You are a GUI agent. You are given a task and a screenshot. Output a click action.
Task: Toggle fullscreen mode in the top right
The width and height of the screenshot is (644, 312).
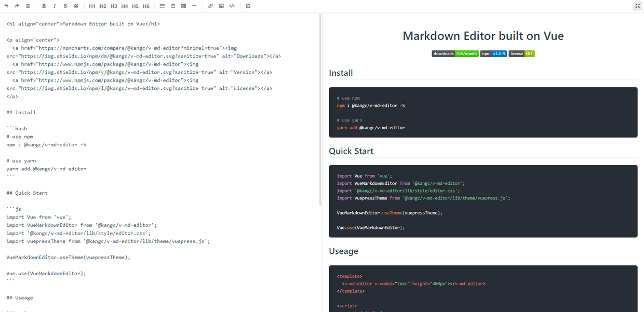pyautogui.click(x=637, y=6)
